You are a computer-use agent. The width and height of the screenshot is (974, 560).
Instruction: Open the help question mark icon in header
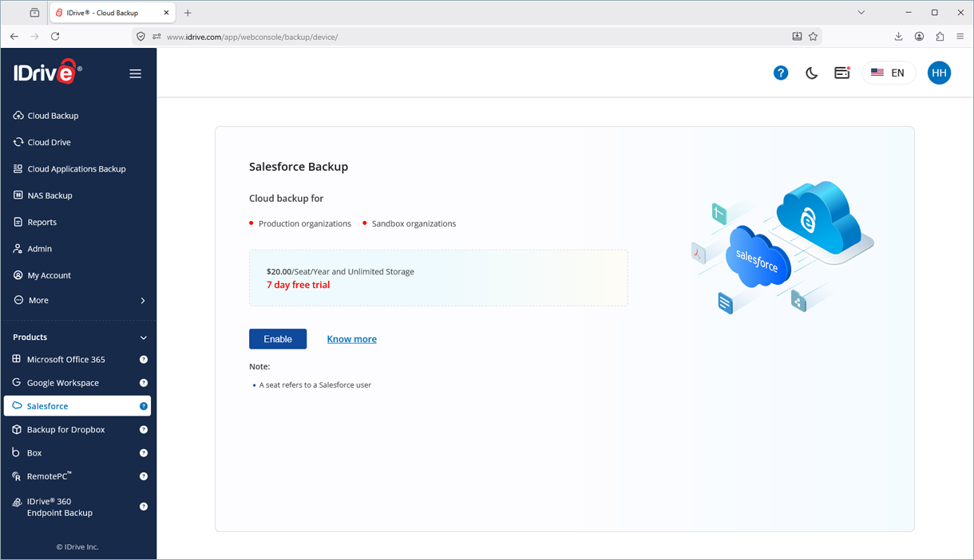point(781,73)
